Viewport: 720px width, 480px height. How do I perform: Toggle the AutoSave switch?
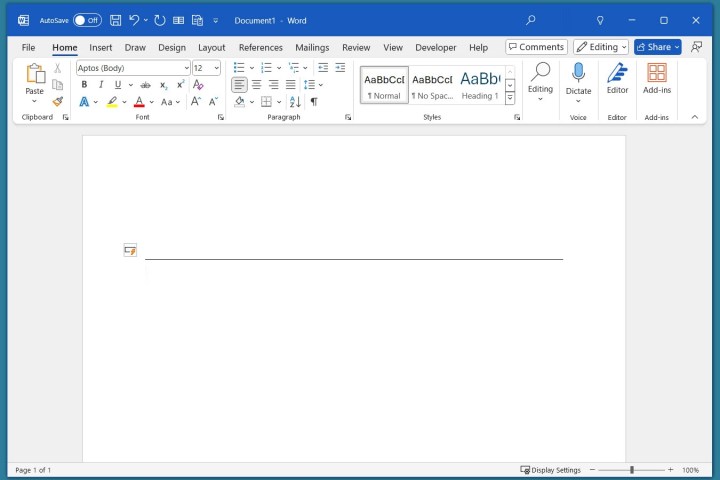pos(87,20)
